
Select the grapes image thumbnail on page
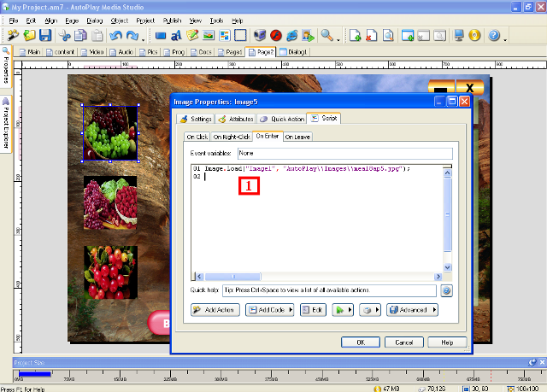point(110,132)
